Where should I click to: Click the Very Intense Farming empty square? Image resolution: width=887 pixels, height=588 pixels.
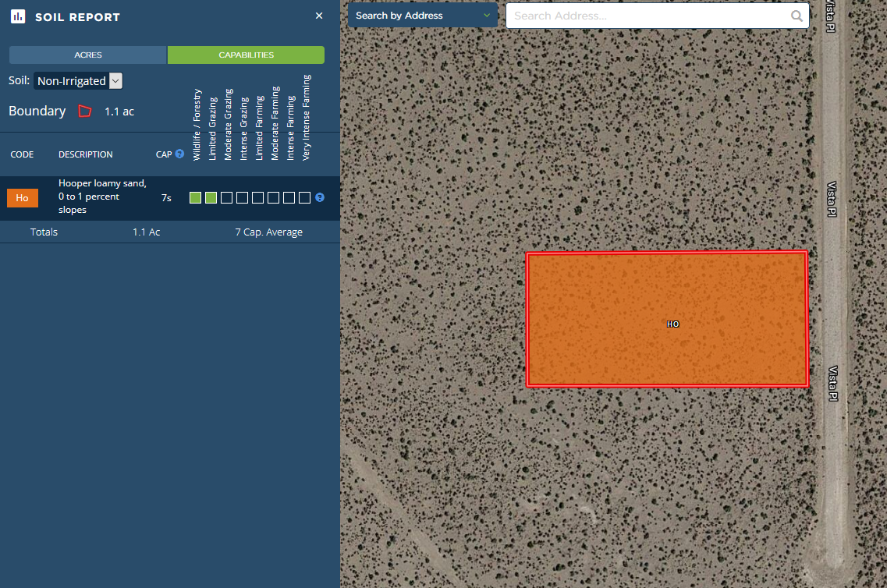[305, 198]
